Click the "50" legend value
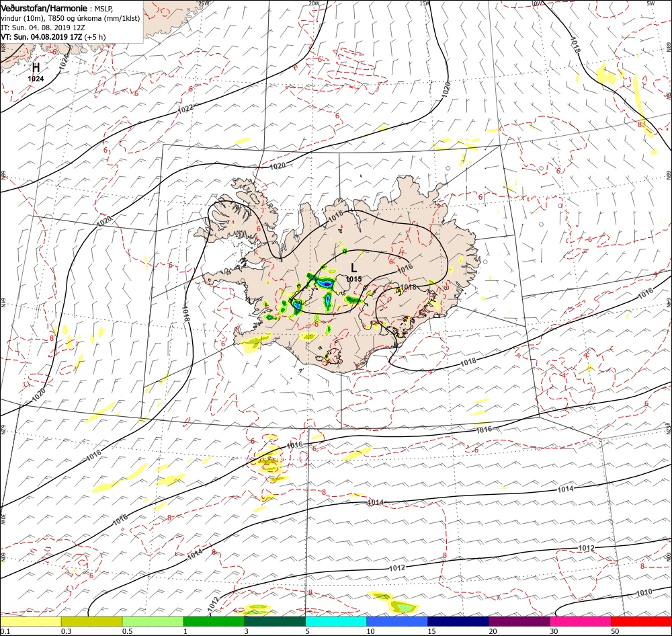 click(x=615, y=631)
